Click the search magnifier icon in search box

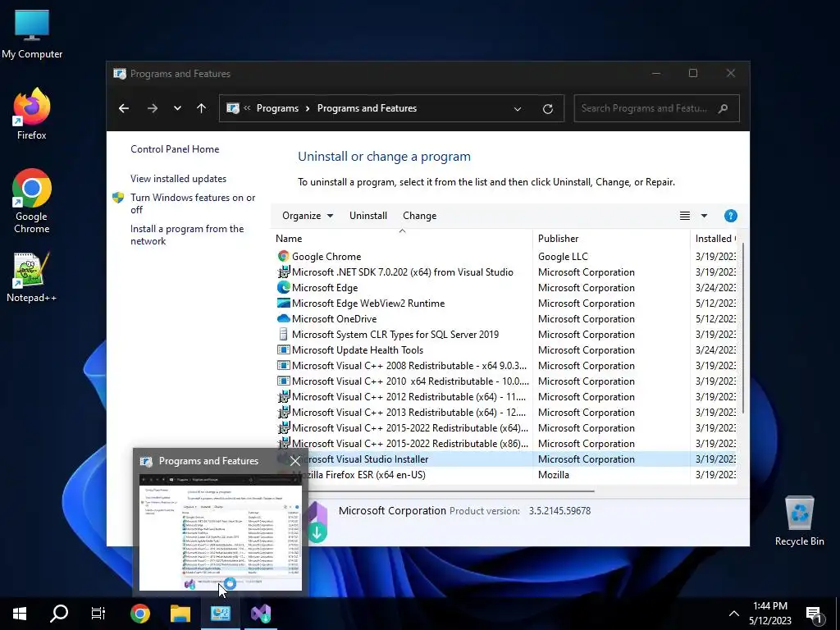tap(723, 108)
